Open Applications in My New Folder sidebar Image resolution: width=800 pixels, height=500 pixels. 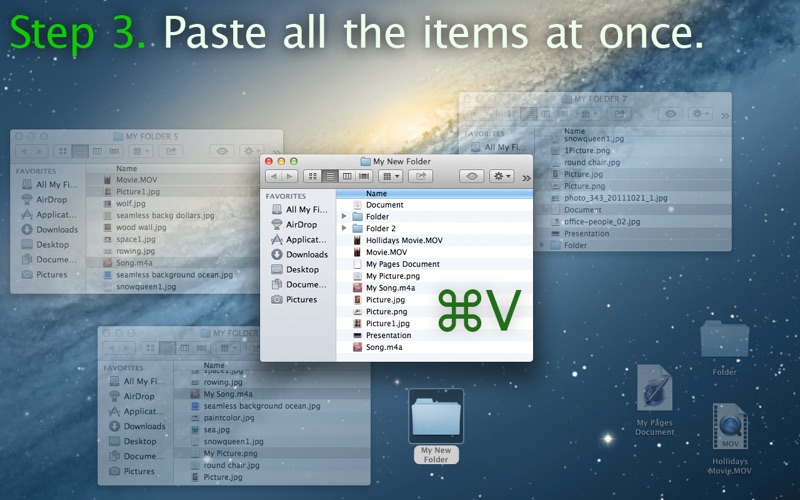point(298,239)
